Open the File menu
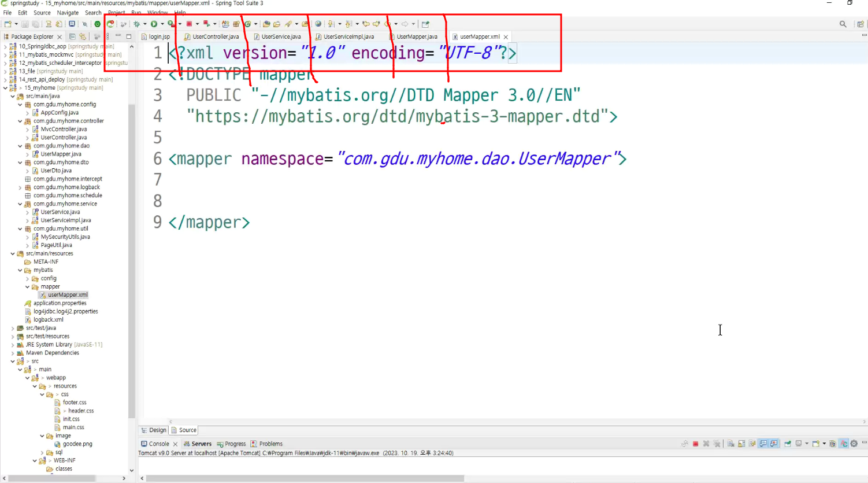 pyautogui.click(x=8, y=13)
